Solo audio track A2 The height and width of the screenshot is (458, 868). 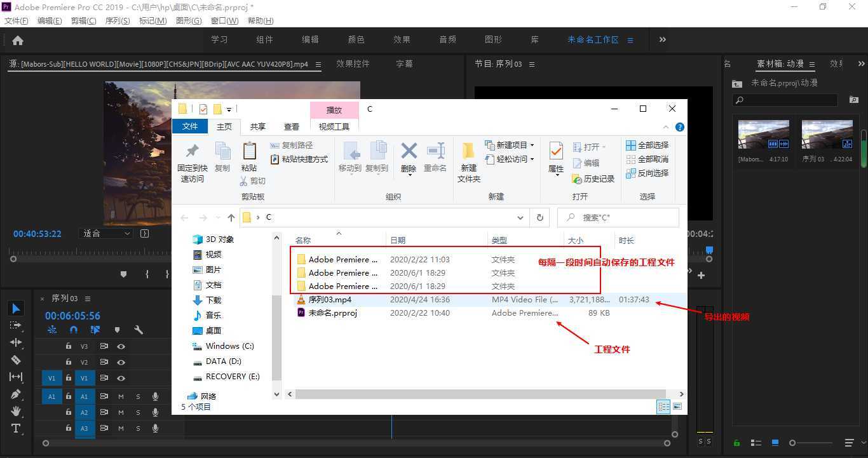pyautogui.click(x=138, y=412)
